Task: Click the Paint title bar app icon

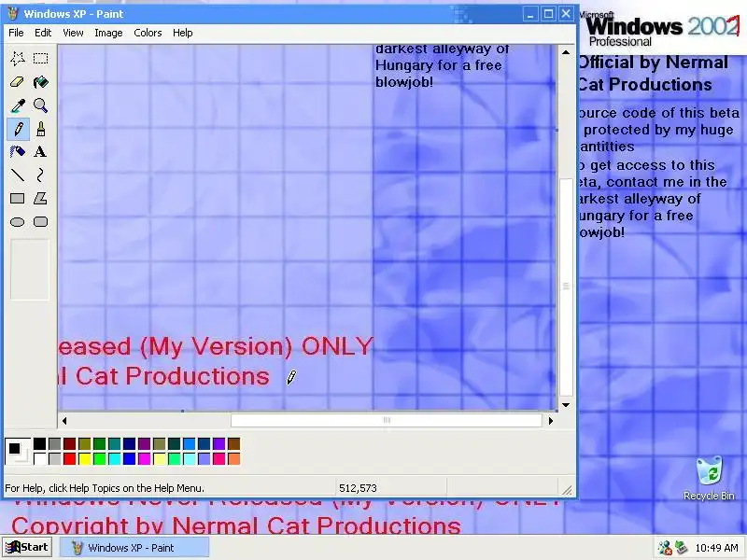Action: click(x=13, y=13)
